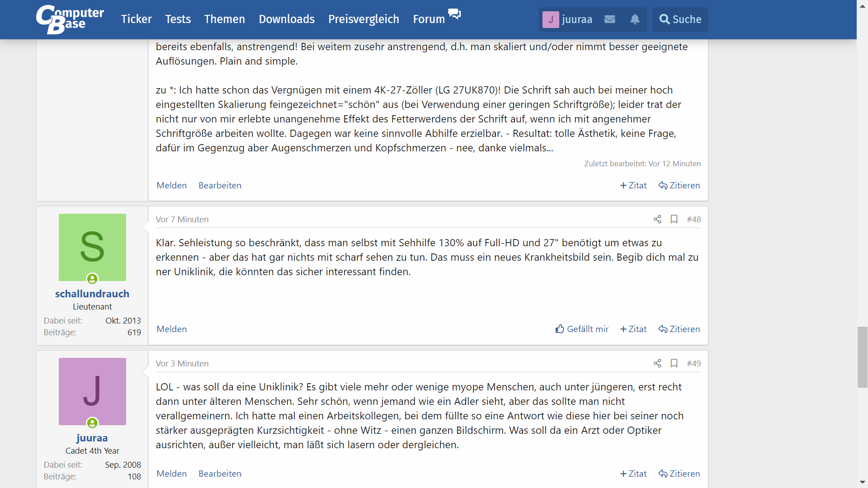The image size is (868, 488).
Task: Bookmark post #48
Action: (x=674, y=219)
